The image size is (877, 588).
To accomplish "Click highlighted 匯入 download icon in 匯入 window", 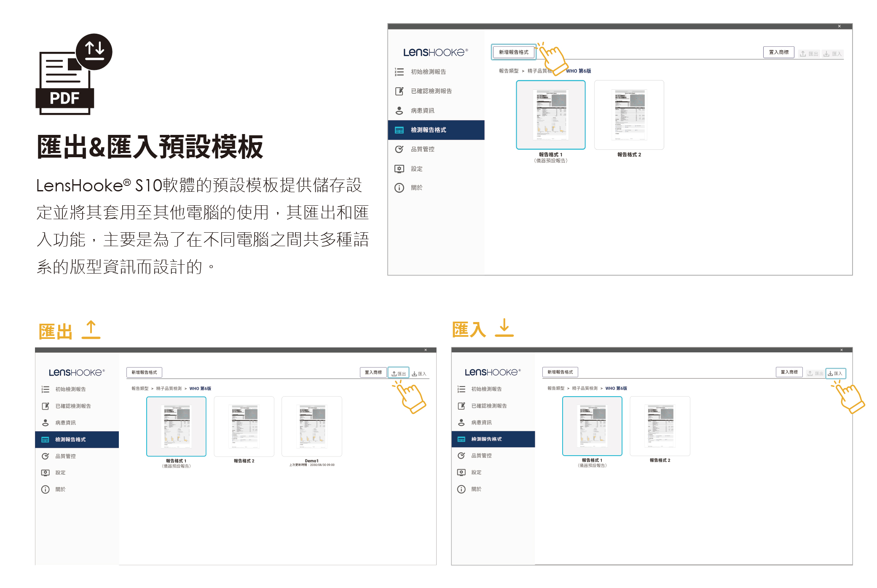I will click(830, 373).
